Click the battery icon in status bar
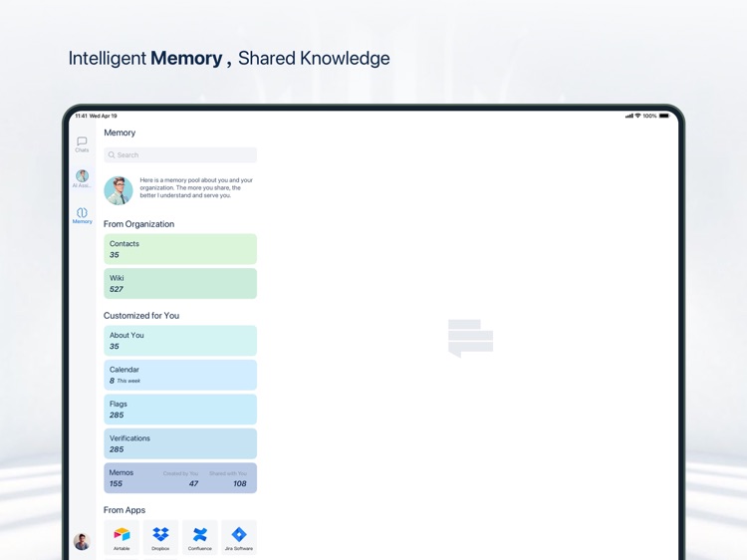 (x=664, y=116)
